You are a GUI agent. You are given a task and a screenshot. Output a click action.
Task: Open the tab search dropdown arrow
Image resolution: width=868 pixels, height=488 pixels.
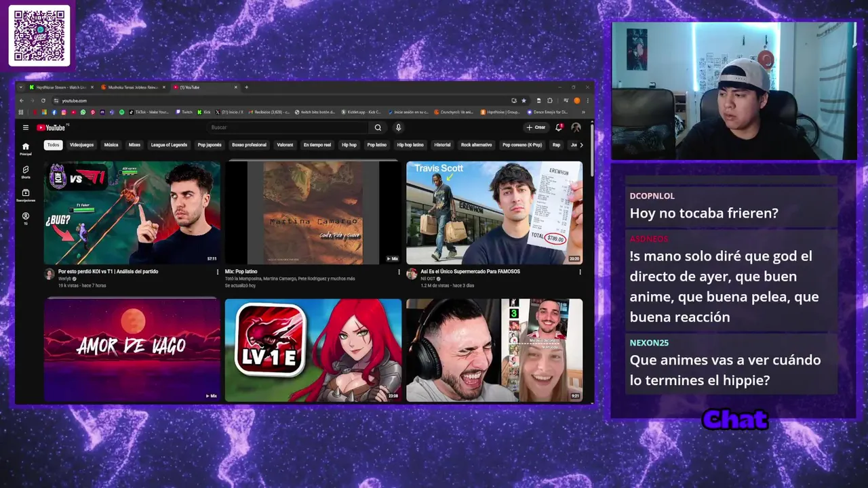tap(21, 87)
